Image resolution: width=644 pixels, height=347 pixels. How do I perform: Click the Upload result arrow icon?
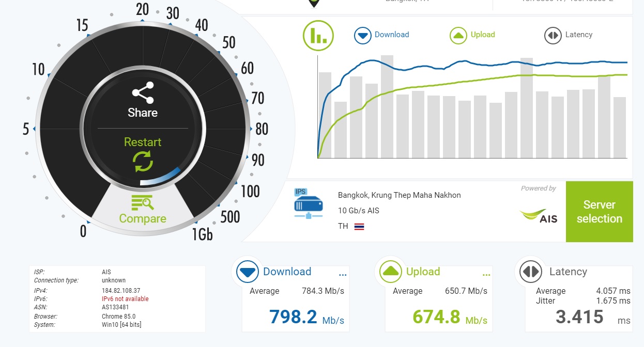(x=391, y=272)
